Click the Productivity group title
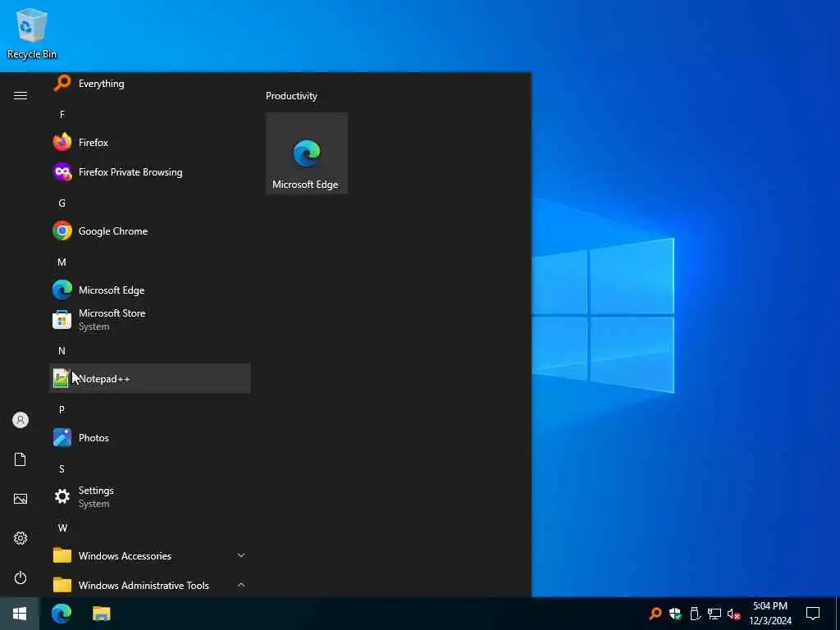 (291, 96)
